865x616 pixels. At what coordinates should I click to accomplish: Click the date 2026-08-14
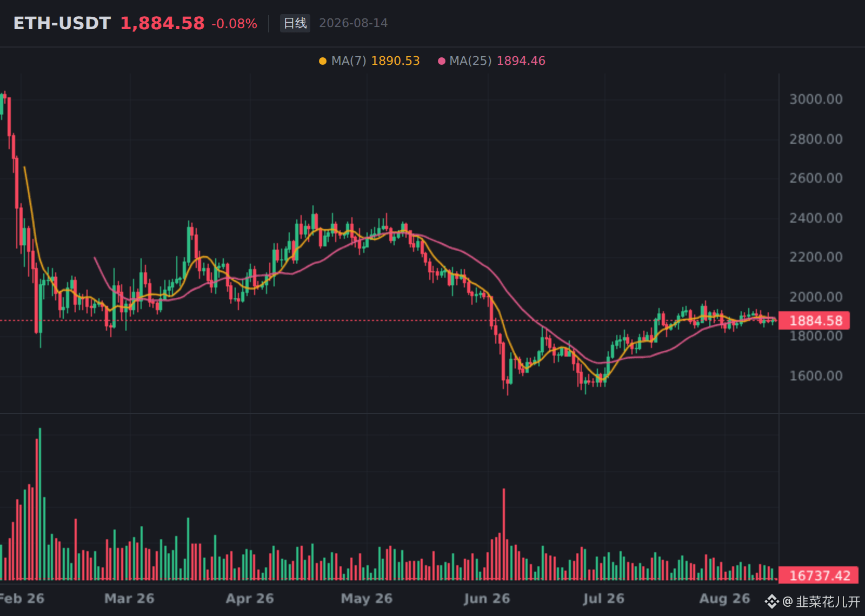353,23
